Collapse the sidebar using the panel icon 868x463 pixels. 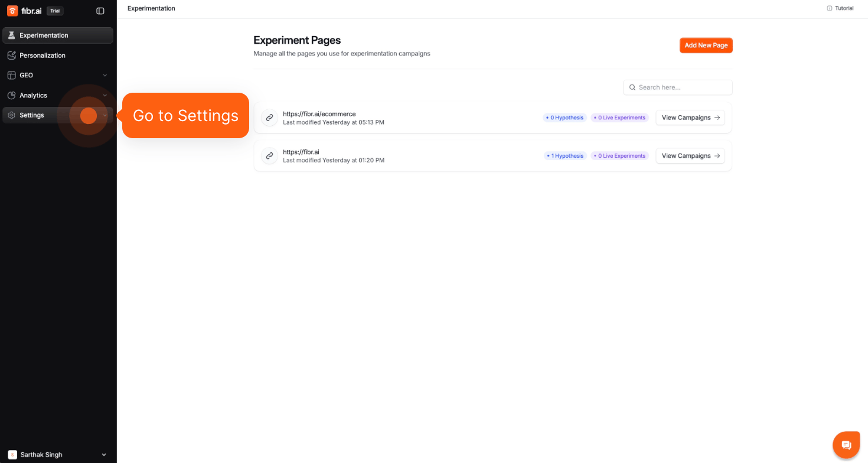pyautogui.click(x=100, y=11)
